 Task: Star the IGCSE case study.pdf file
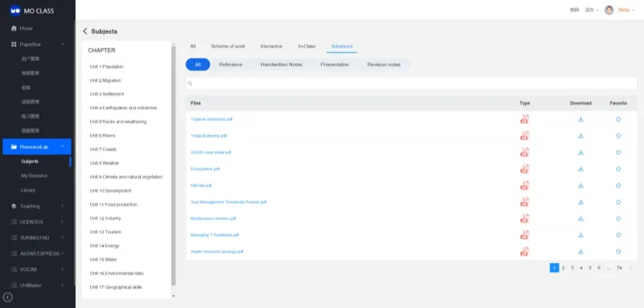(x=618, y=152)
